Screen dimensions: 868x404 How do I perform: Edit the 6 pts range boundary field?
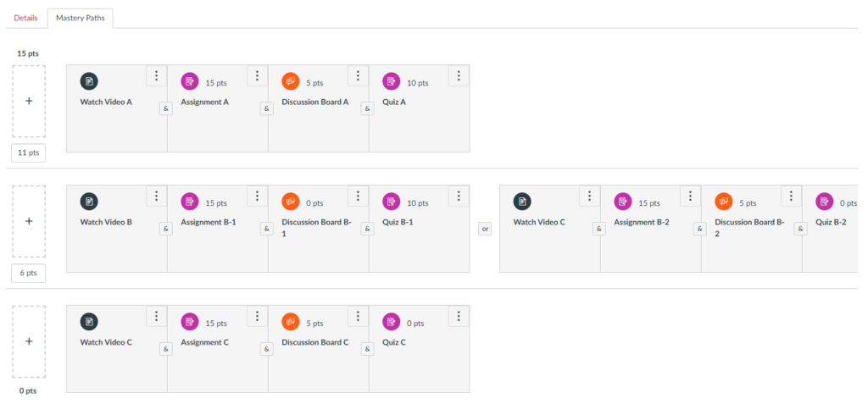(x=29, y=273)
